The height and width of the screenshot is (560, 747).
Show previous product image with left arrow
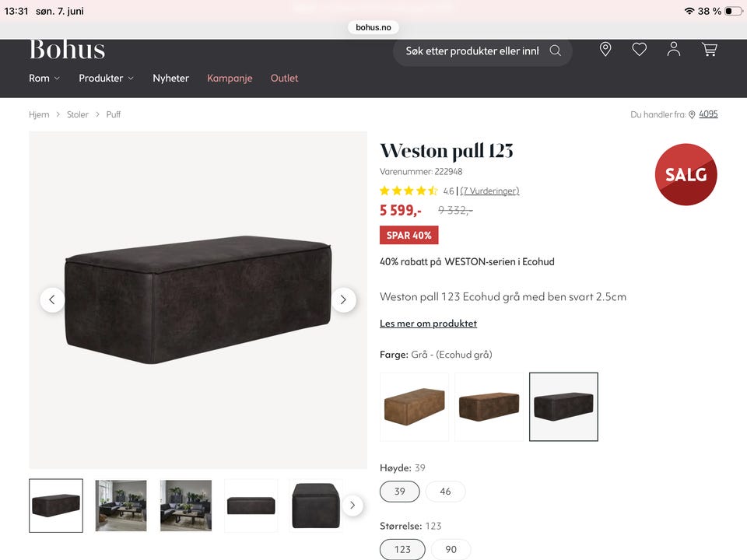(52, 299)
